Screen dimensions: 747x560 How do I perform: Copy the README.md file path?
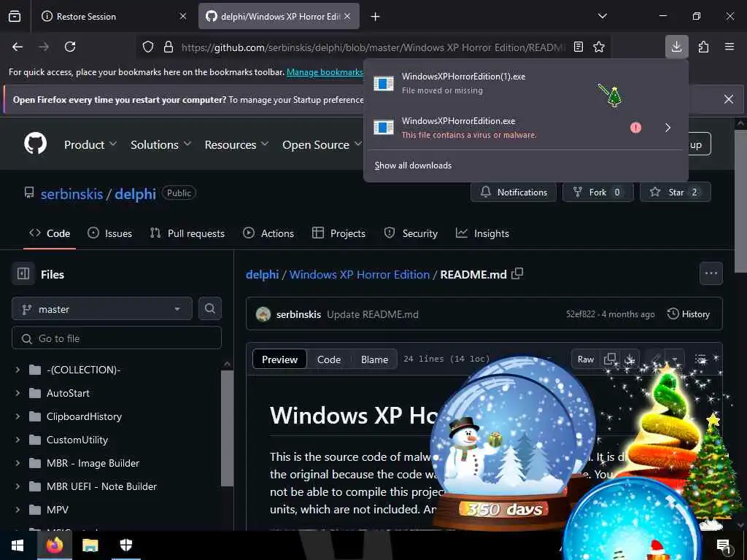pos(517,274)
